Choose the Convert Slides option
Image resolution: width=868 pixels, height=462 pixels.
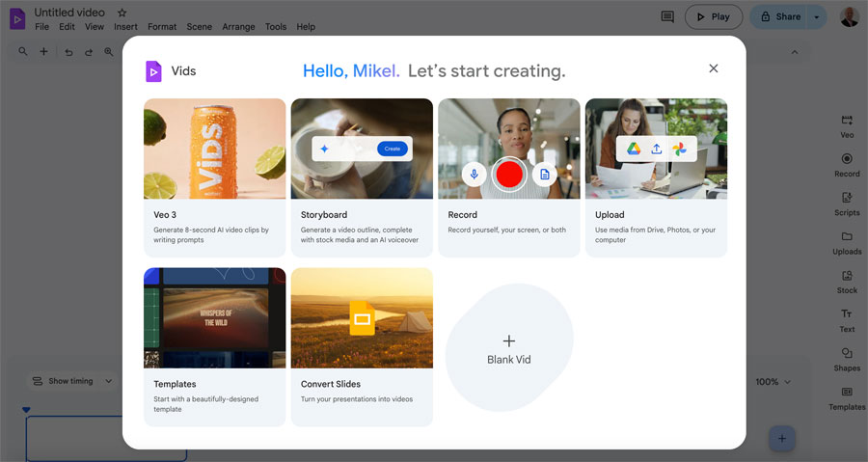pyautogui.click(x=362, y=346)
